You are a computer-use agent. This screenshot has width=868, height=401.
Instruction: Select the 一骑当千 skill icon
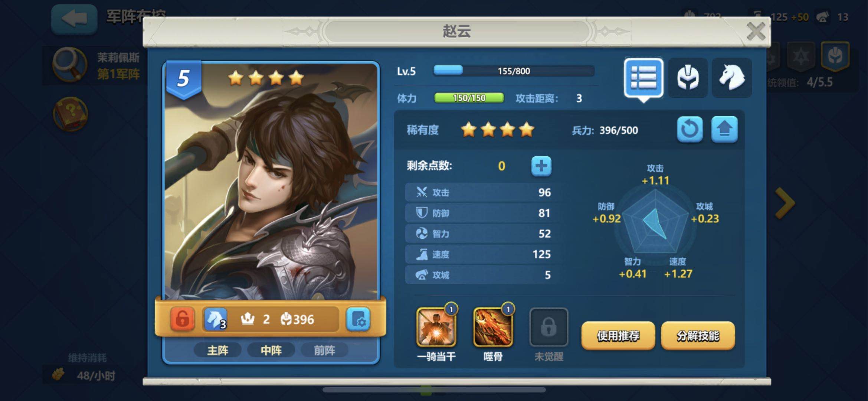pyautogui.click(x=436, y=327)
